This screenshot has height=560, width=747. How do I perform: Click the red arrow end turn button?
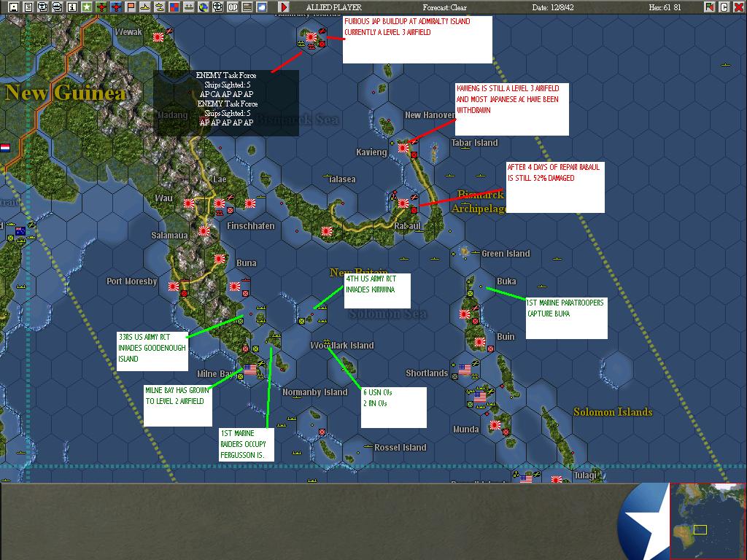tap(284, 7)
